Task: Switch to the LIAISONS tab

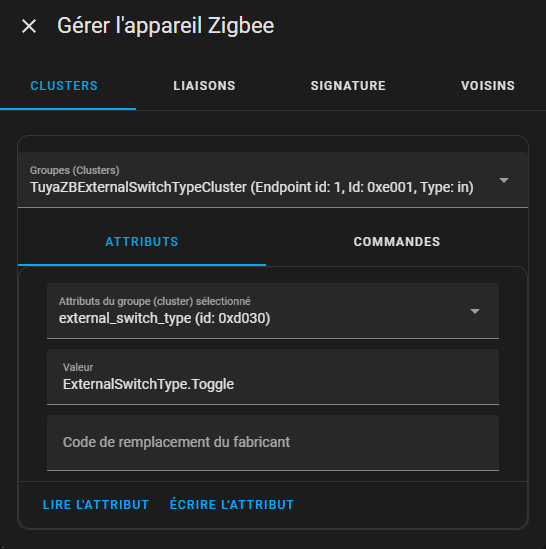Action: (x=204, y=86)
